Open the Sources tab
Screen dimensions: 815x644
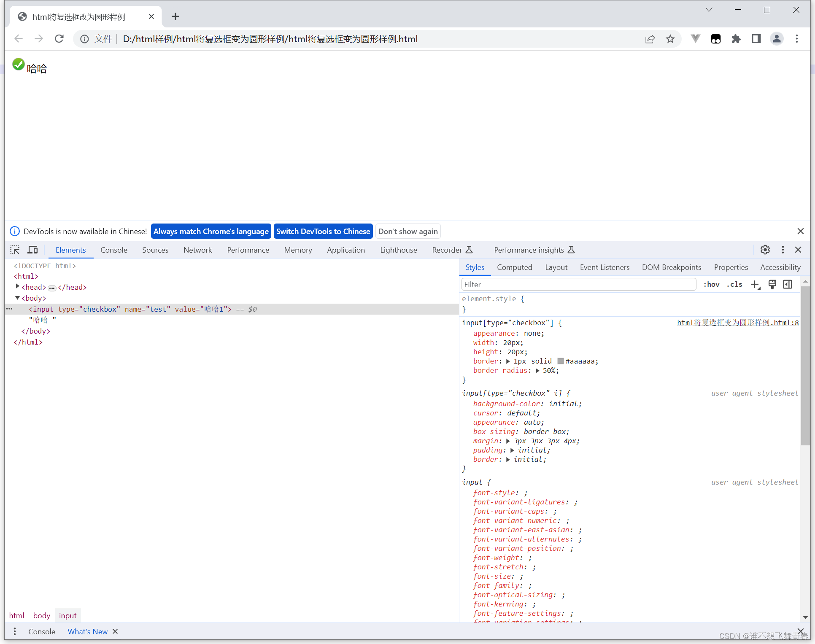[155, 250]
